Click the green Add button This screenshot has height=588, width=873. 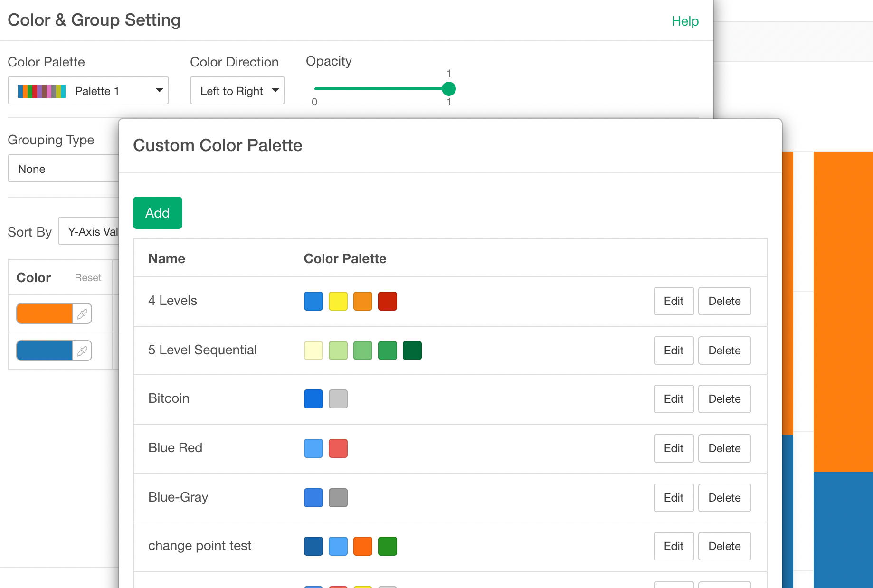158,213
